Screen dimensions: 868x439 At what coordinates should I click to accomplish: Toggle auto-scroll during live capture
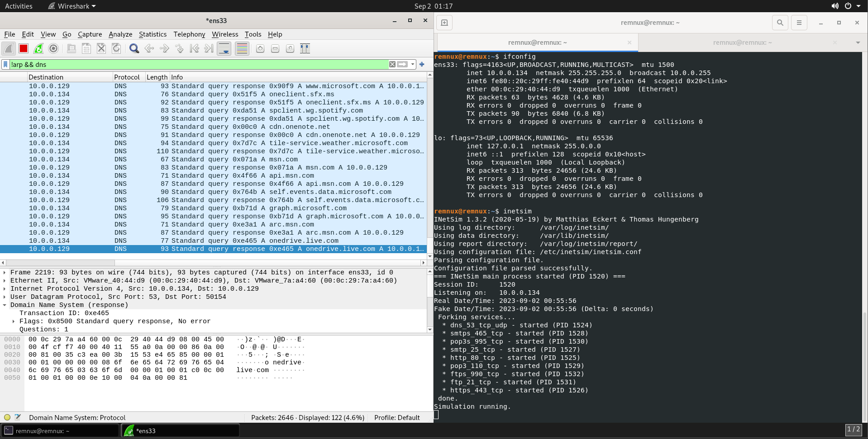224,48
